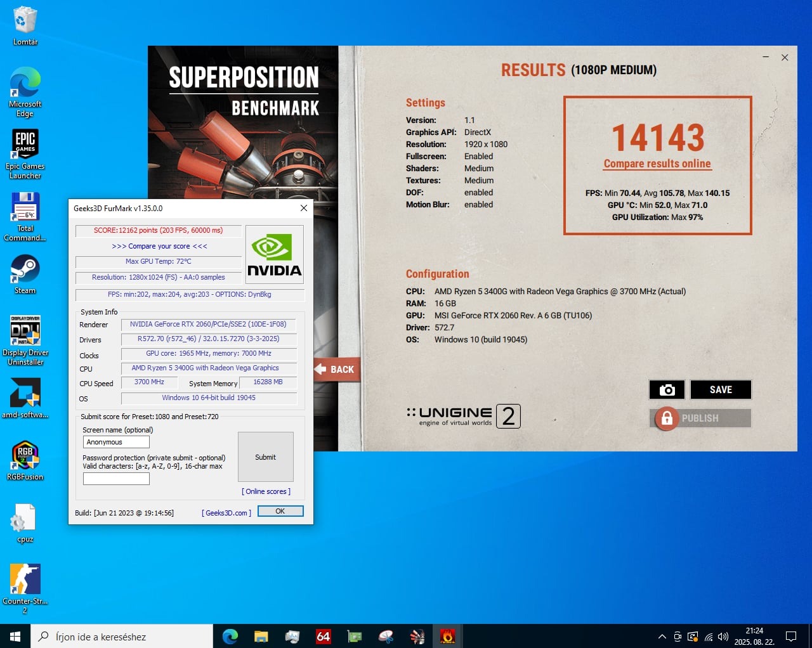Click the Resolution 1280x1024 field in FurMark
The width and height of the screenshot is (812, 648).
pyautogui.click(x=158, y=277)
